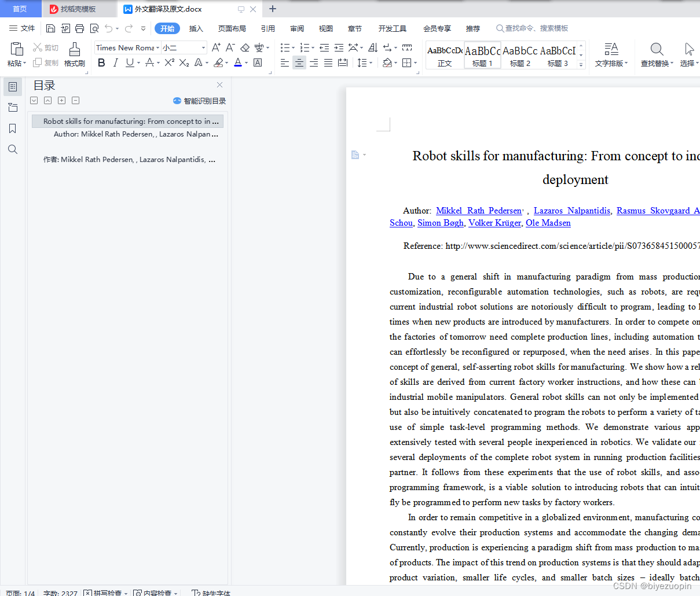Open the line spacing dropdown

pos(371,63)
